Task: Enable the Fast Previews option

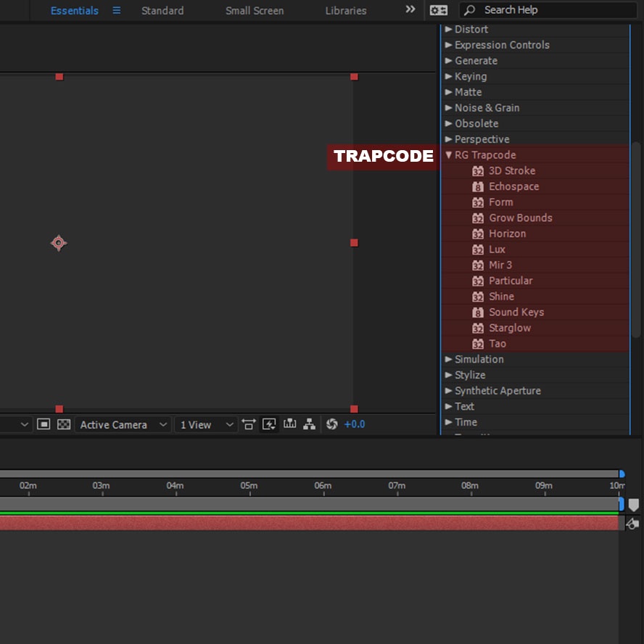Action: point(269,424)
